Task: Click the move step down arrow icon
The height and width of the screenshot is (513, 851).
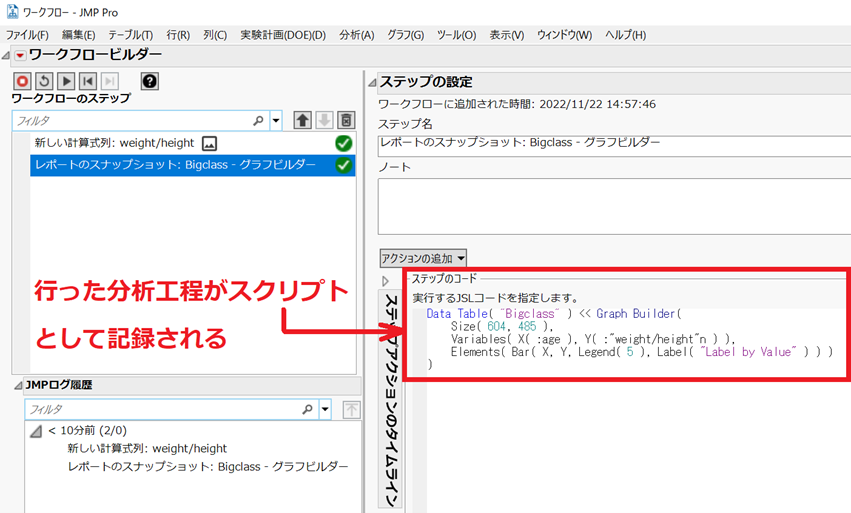Action: [324, 120]
